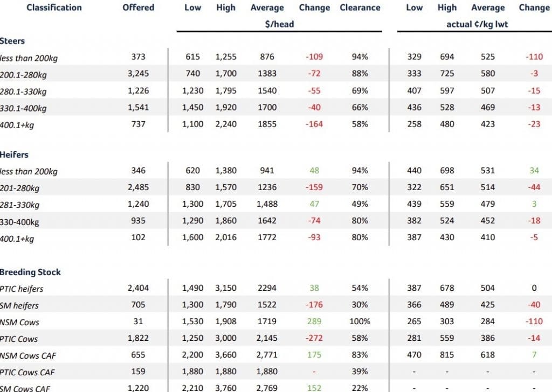Click the 3,660 high price cell

click(226, 355)
